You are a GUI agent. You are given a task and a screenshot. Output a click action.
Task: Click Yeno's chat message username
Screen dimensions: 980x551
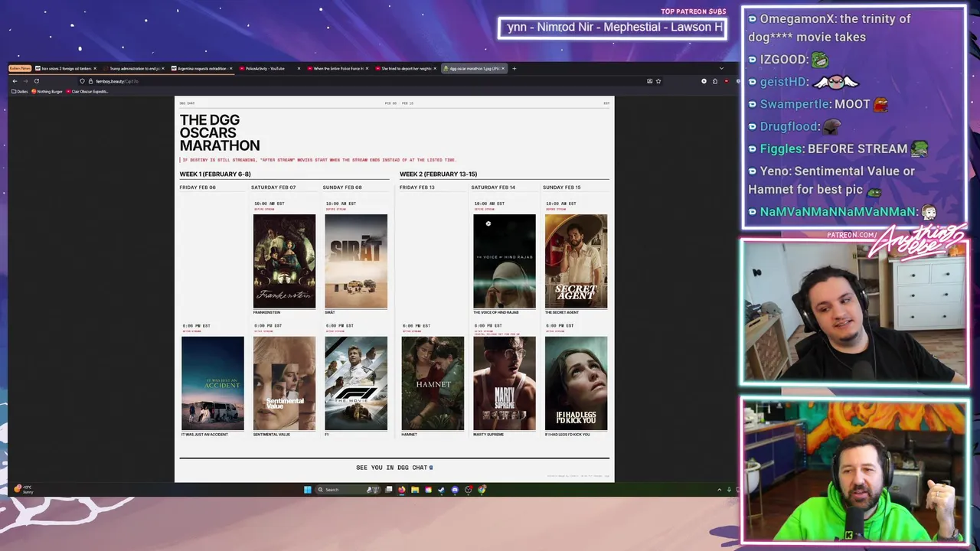tap(774, 171)
